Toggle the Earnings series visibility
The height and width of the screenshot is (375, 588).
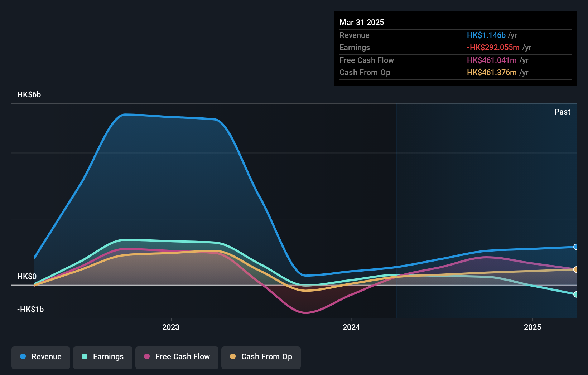point(102,357)
